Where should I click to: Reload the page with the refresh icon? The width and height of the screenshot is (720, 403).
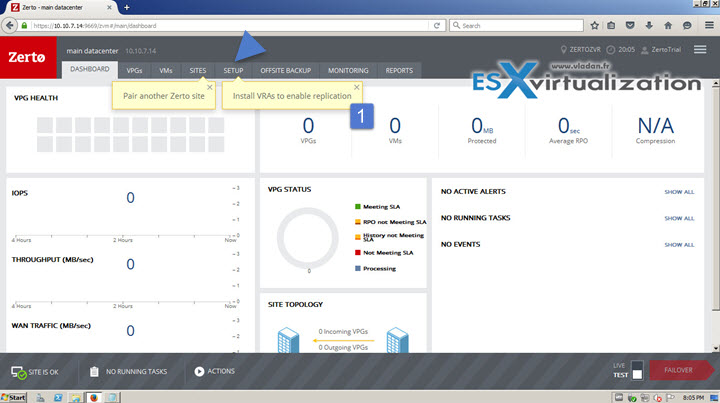point(437,26)
